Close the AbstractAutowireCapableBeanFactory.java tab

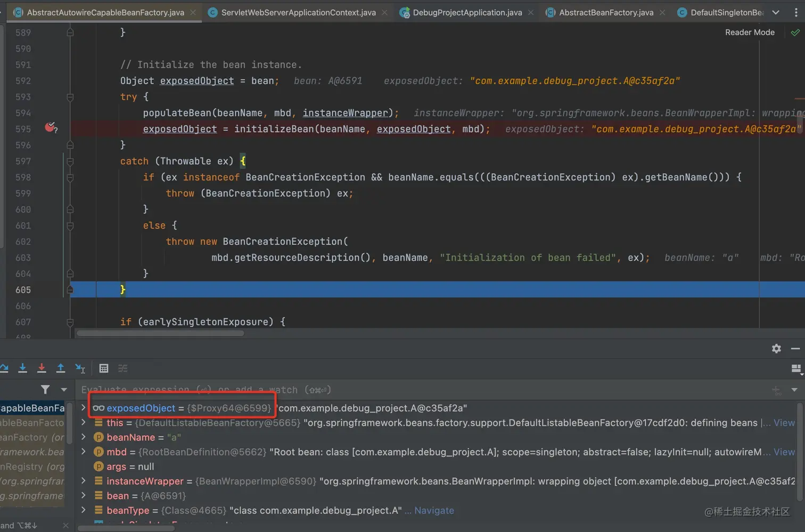click(x=193, y=12)
